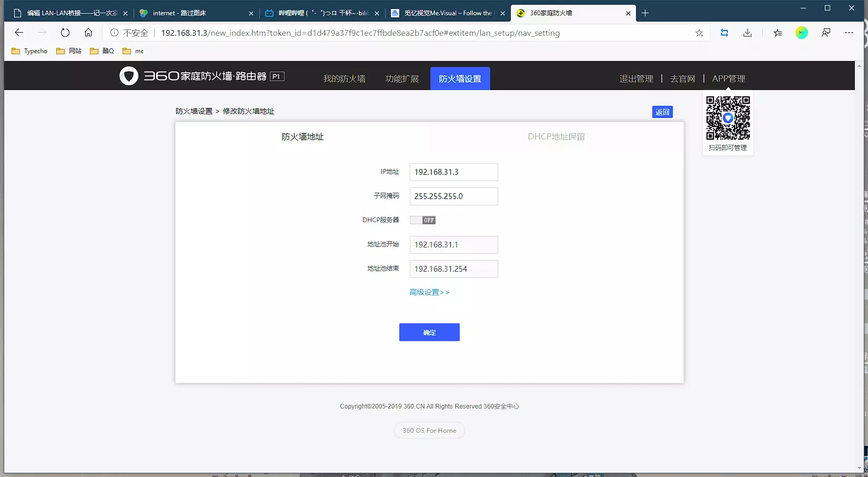Viewport: 868px width, 477px height.
Task: Click the IP地址 input field
Action: 454,172
